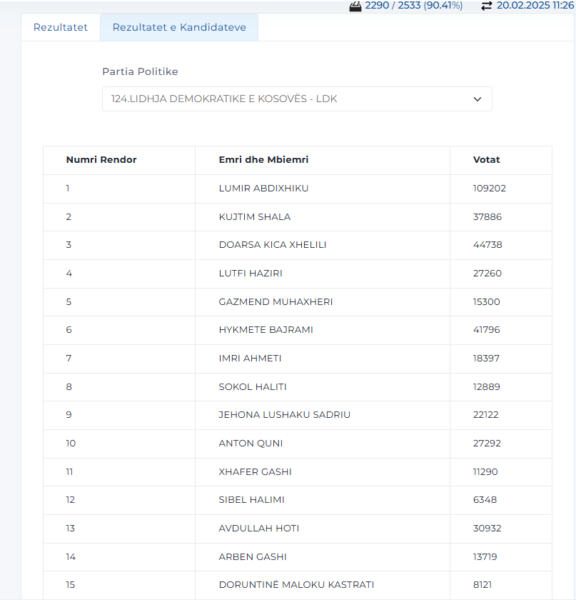Select the DORUNTINË MALOKU KASTRATI row
576x600 pixels.
tap(297, 585)
